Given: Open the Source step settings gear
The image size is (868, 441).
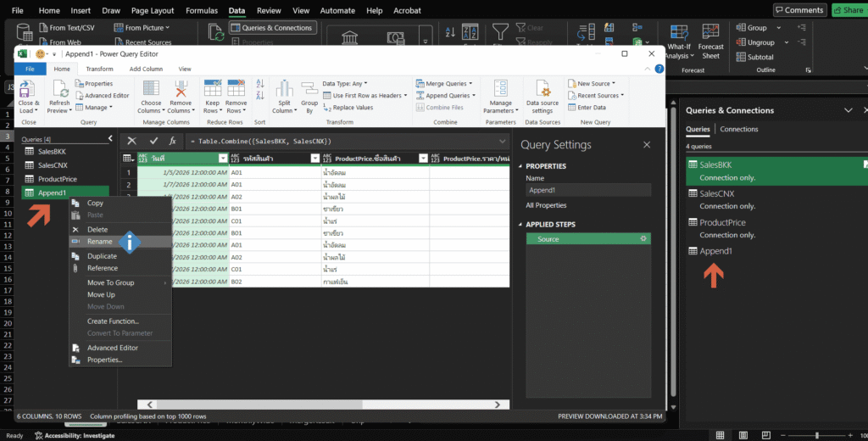Looking at the screenshot, I should coord(643,239).
